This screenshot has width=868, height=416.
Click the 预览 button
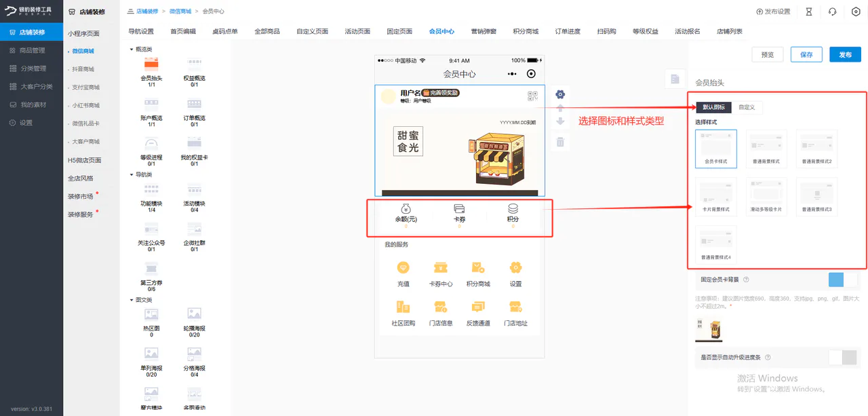[x=768, y=54]
